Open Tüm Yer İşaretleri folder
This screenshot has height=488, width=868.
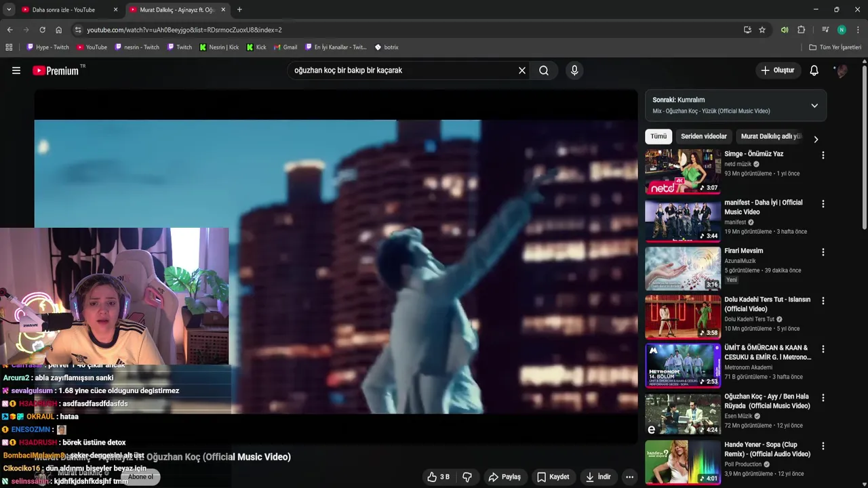(835, 47)
